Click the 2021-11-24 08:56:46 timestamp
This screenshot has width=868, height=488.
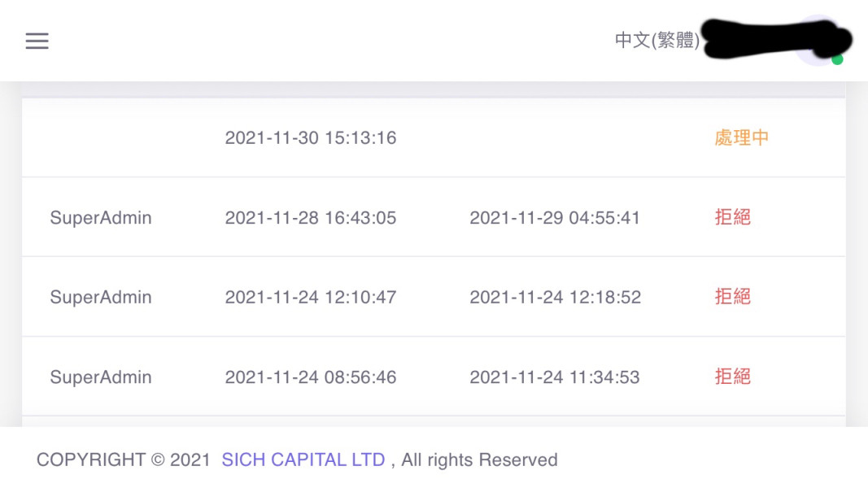click(311, 377)
